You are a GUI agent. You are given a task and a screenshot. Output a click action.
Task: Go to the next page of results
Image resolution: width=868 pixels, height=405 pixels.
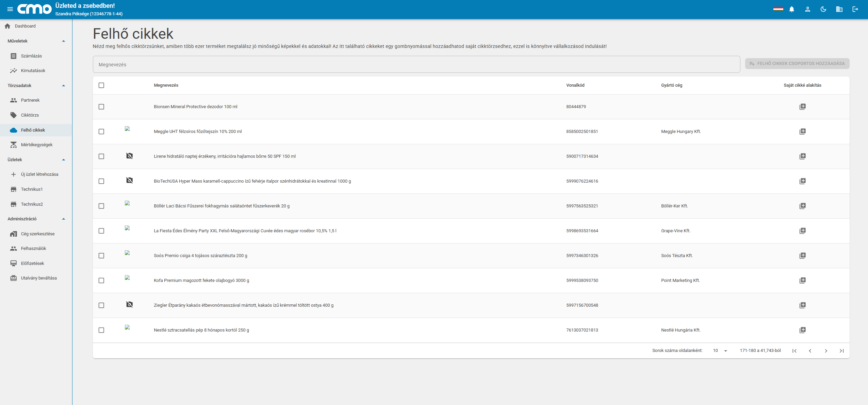click(x=826, y=351)
